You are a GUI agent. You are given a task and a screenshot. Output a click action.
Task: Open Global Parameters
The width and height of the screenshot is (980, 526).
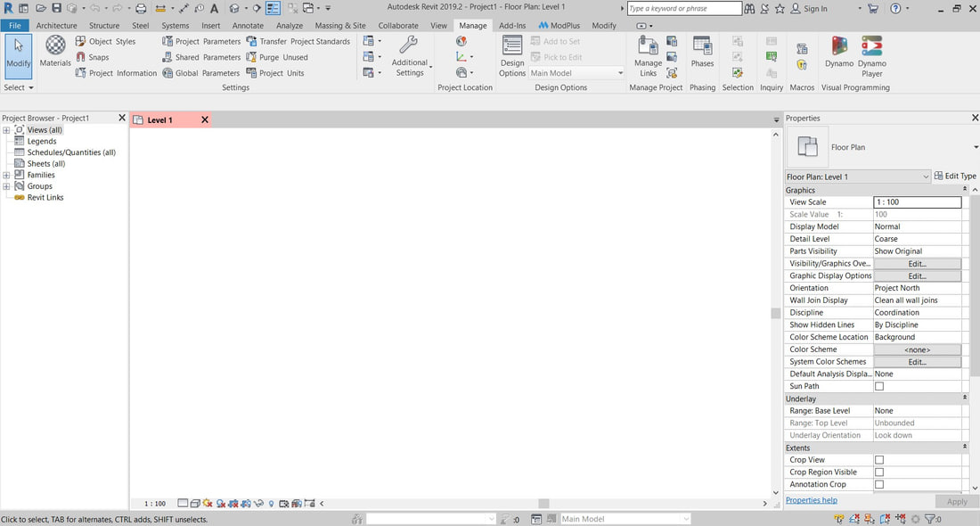pyautogui.click(x=201, y=72)
